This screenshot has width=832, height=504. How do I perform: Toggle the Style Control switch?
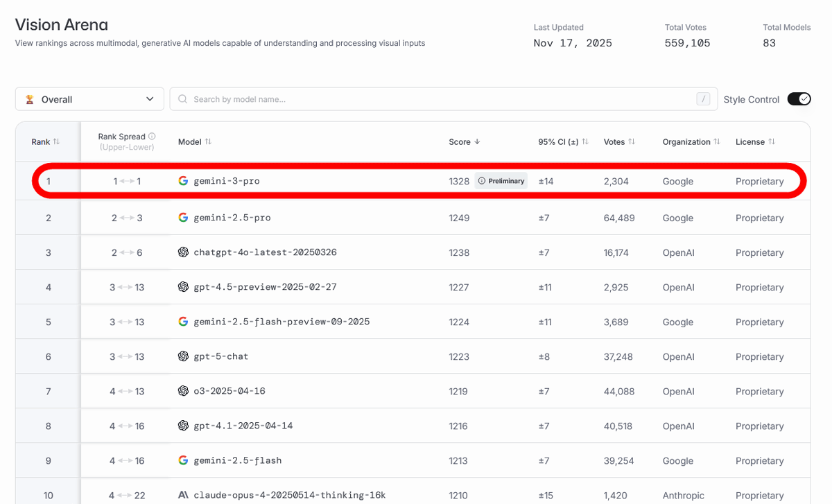coord(799,99)
